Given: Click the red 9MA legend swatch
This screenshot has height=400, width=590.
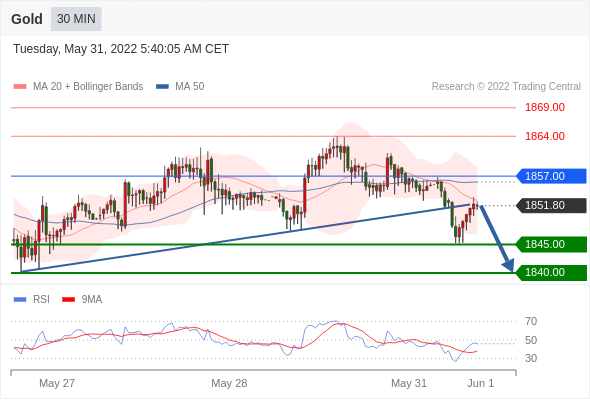Looking at the screenshot, I should pos(68,300).
